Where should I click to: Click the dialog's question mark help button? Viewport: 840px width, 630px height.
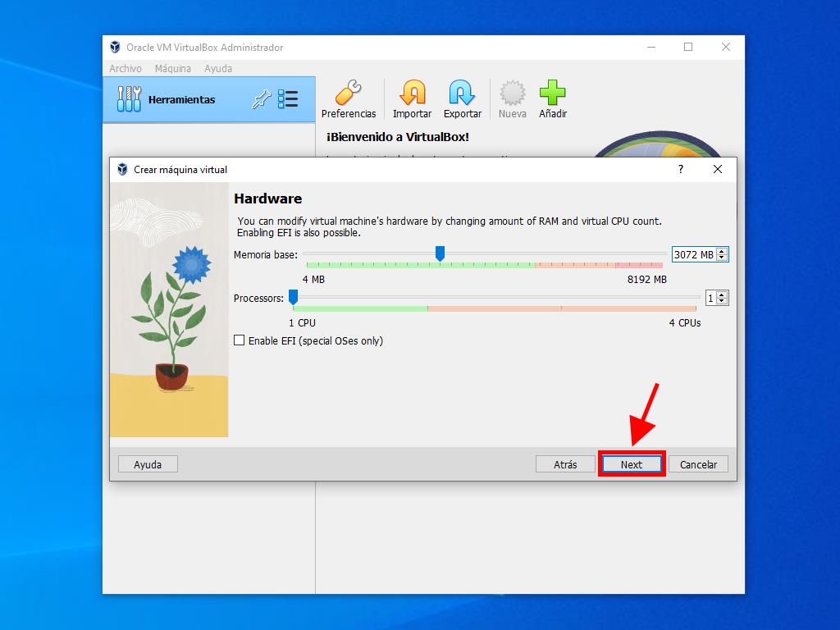pyautogui.click(x=680, y=169)
